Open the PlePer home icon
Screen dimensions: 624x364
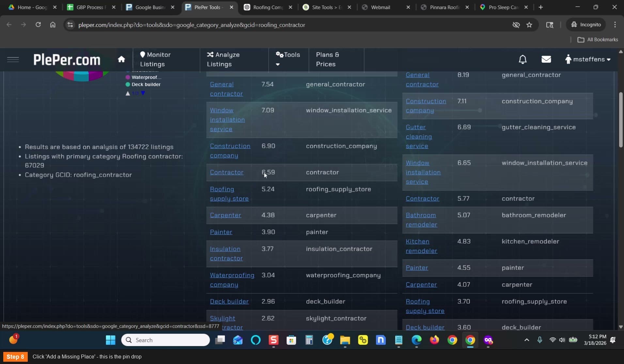pyautogui.click(x=121, y=59)
